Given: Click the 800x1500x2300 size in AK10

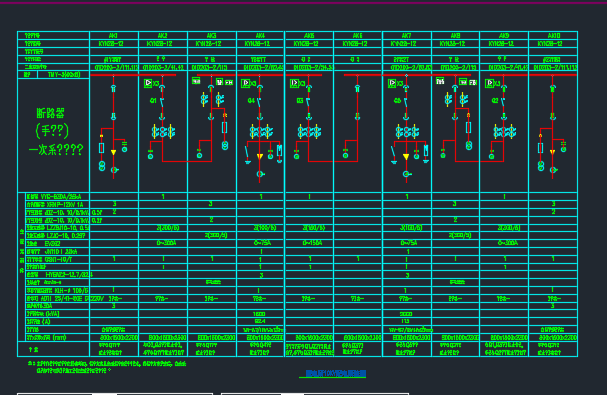Looking at the screenshot, I should click(558, 337).
